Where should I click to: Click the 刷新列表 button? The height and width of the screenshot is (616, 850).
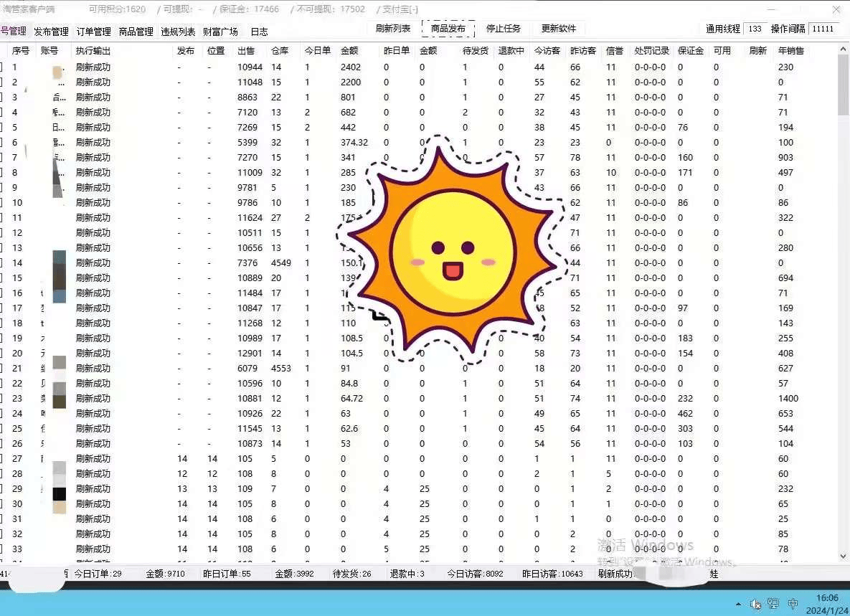[x=393, y=28]
